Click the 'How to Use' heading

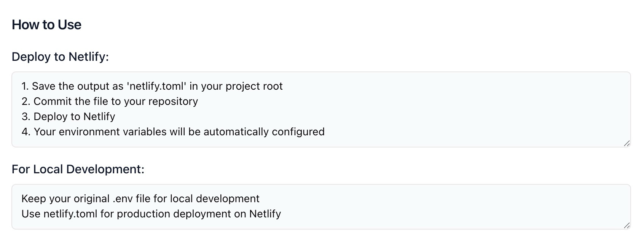(46, 24)
